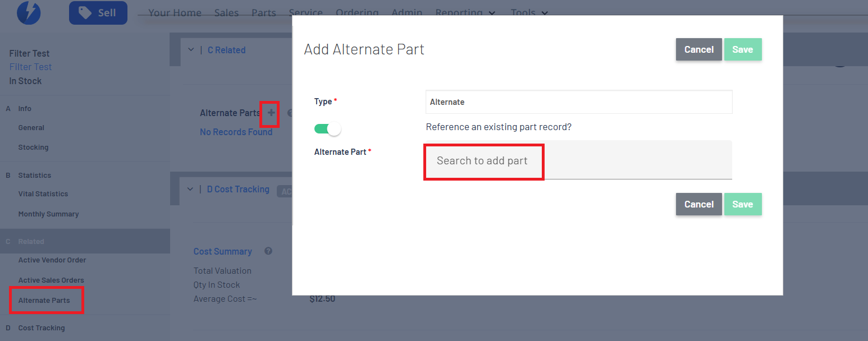Open Monthly Summary in the sidebar
The image size is (868, 341).
(x=48, y=214)
